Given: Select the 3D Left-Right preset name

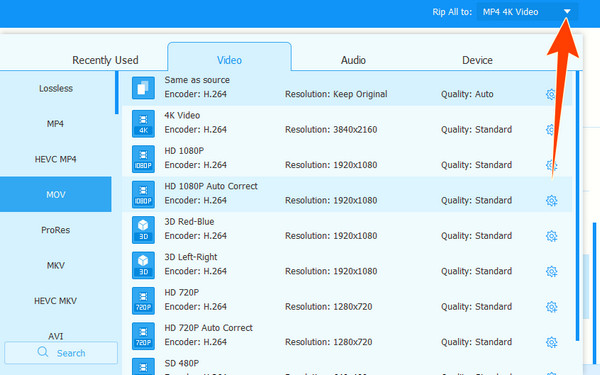Looking at the screenshot, I should click(x=191, y=257).
